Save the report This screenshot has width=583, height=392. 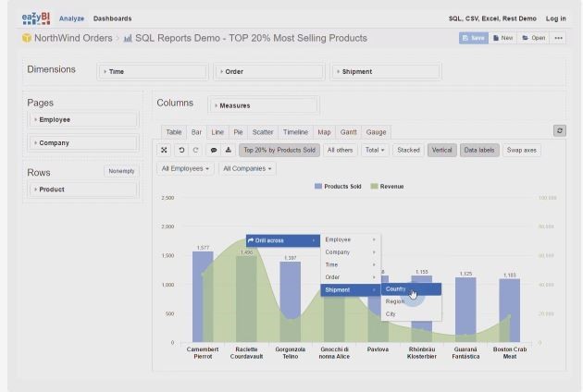coord(473,38)
